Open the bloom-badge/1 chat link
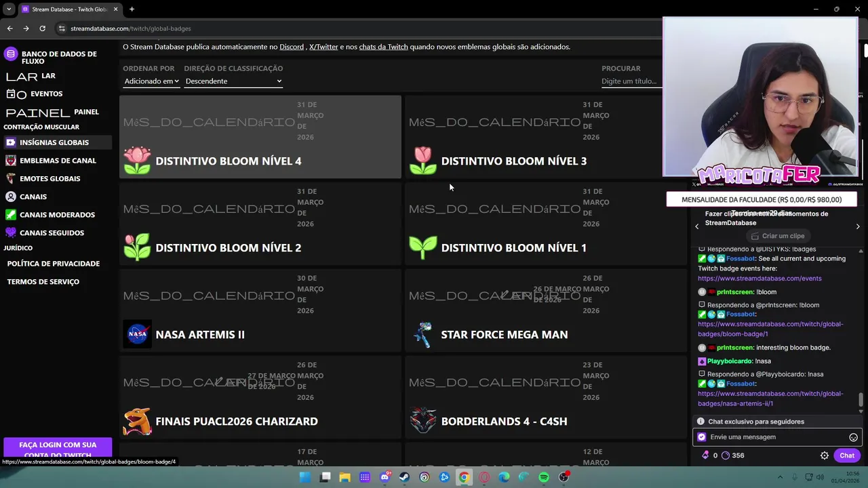Viewport: 868px width, 488px height. [x=770, y=329]
